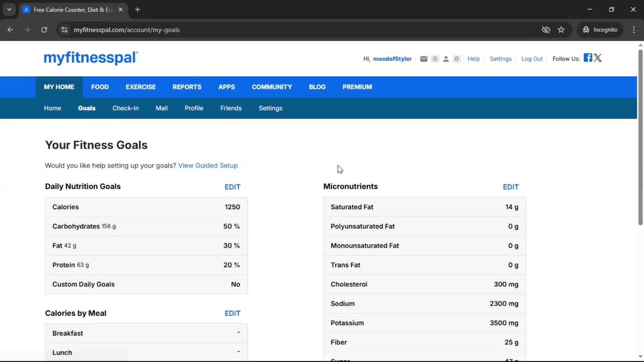
Task: Click the Carbohydrates 50 % value
Action: [231, 227]
